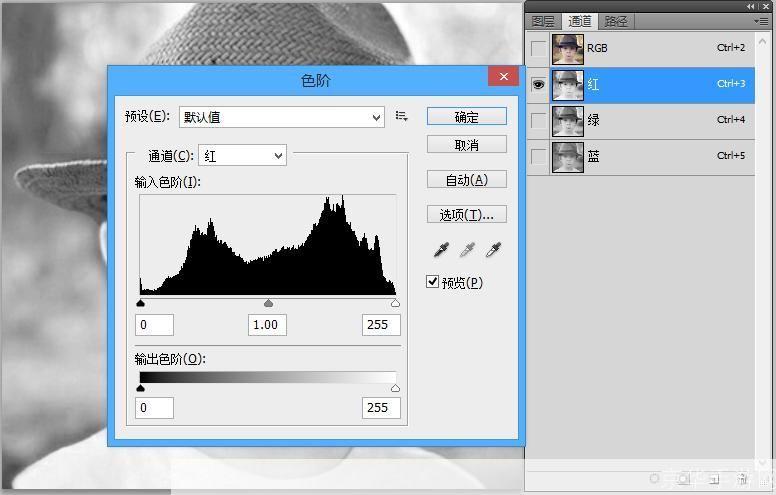
Task: Close the Levels dialog
Action: [504, 76]
